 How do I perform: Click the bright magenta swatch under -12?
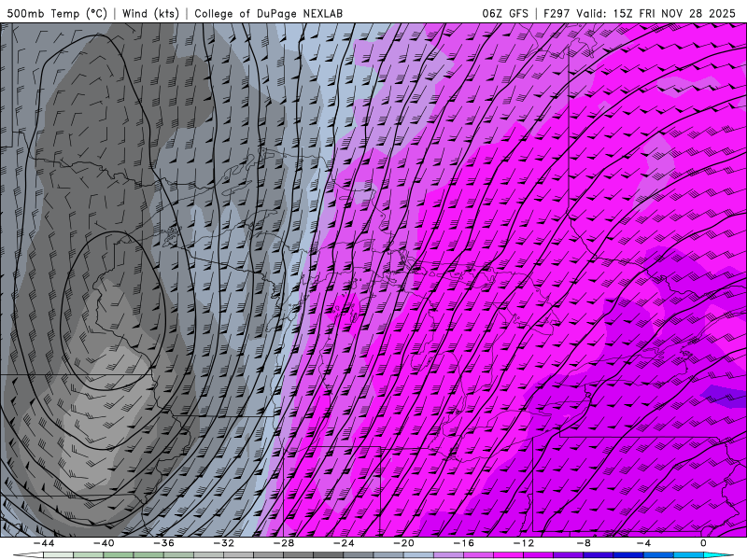(x=508, y=555)
